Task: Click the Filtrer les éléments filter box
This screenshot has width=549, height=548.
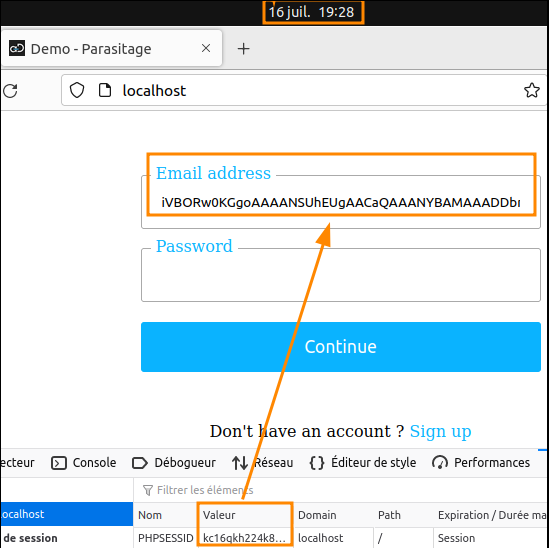Action: pyautogui.click(x=340, y=490)
